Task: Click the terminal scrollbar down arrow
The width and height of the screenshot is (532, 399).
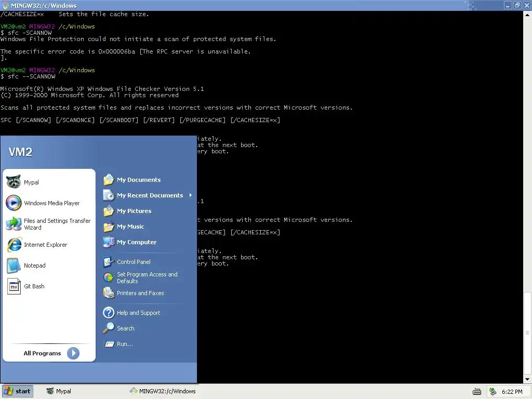Action: 528,379
